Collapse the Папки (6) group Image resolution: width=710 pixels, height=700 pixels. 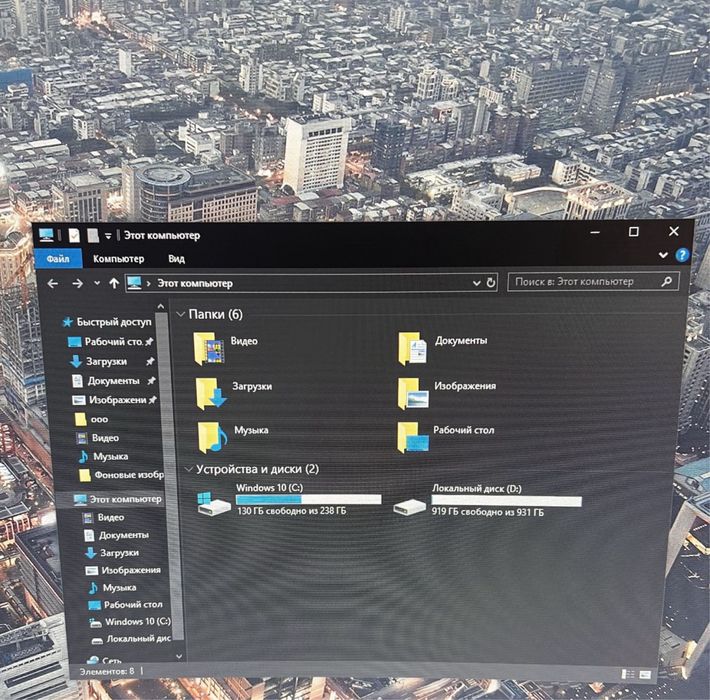[180, 314]
